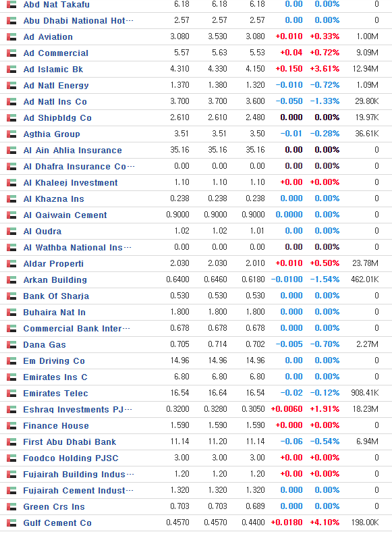Image resolution: width=392 pixels, height=534 pixels.
Task: Click the flag icon beside Gulf Cement Co
Action: click(x=11, y=523)
